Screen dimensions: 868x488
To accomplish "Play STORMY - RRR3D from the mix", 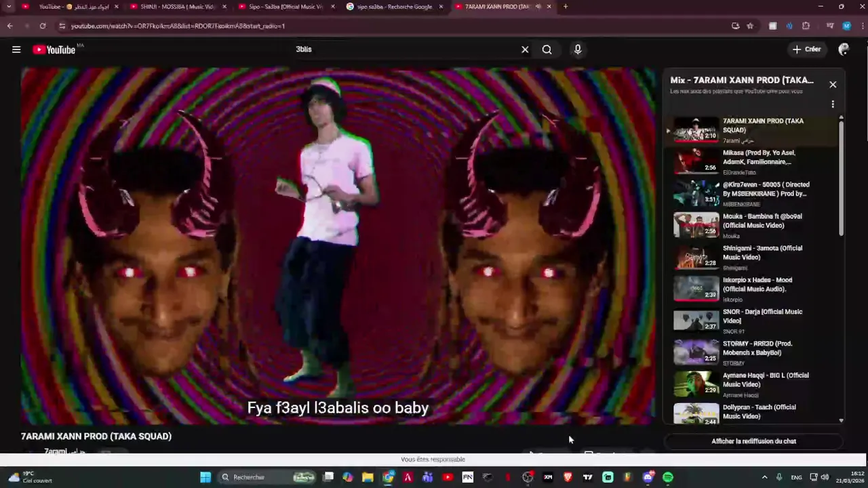I will (753, 353).
